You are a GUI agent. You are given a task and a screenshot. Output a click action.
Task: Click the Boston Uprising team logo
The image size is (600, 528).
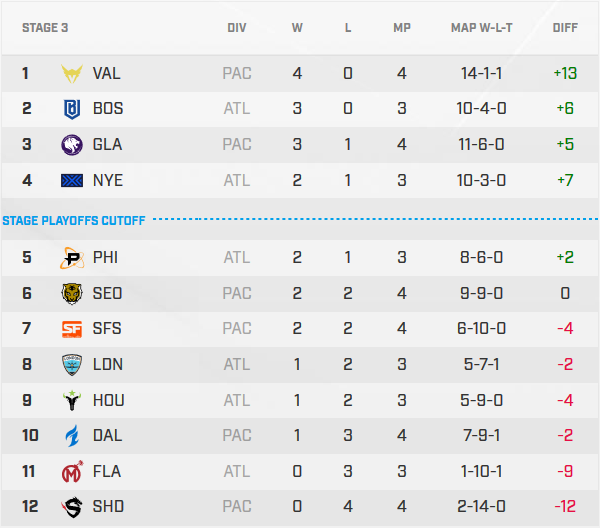(x=73, y=109)
